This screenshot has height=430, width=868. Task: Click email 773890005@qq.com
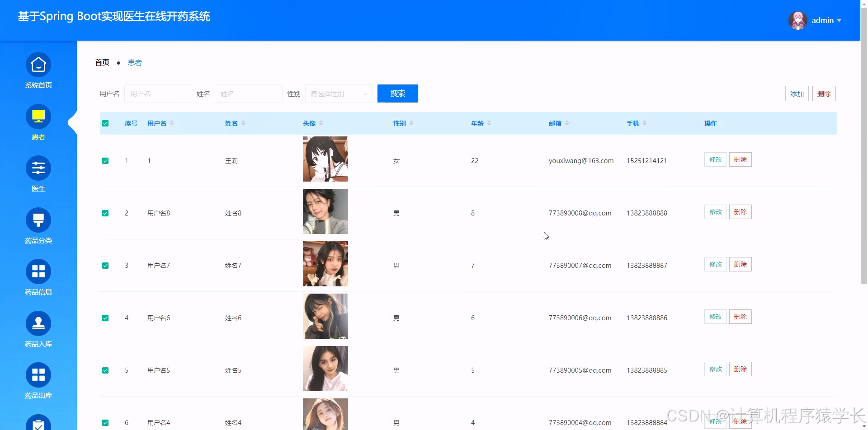(x=580, y=370)
